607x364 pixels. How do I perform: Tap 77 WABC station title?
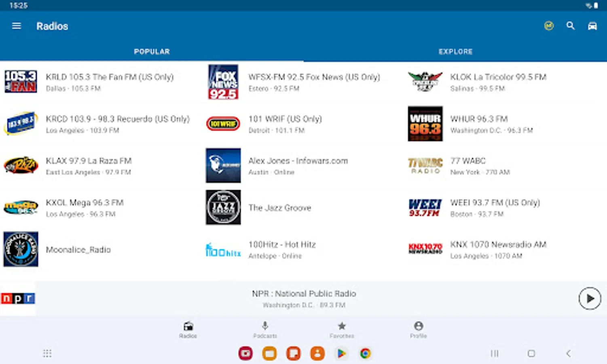(x=468, y=161)
